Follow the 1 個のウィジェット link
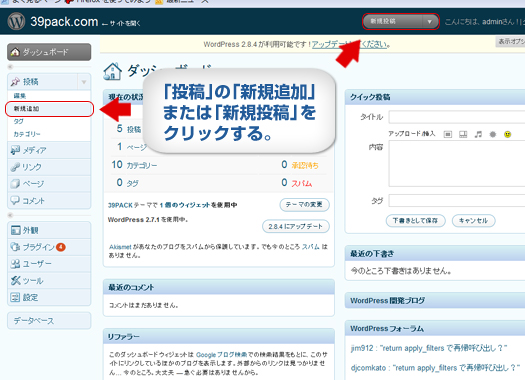The image size is (525, 380). click(185, 205)
